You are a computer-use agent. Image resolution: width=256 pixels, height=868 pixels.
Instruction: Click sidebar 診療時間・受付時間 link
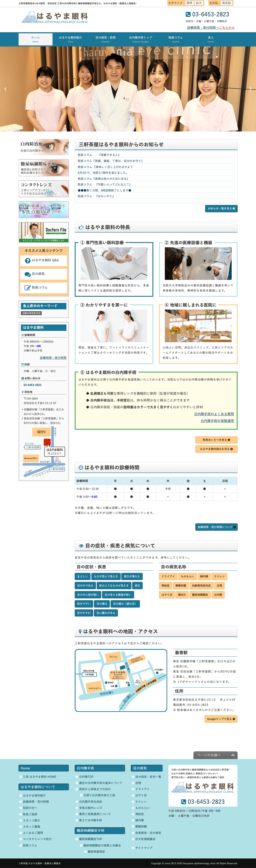(x=53, y=358)
